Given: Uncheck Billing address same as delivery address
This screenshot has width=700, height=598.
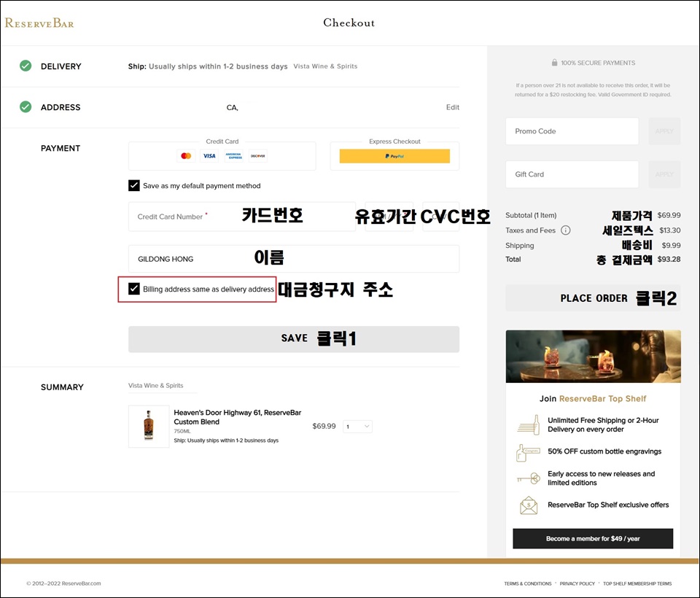Looking at the screenshot, I should click(x=134, y=289).
